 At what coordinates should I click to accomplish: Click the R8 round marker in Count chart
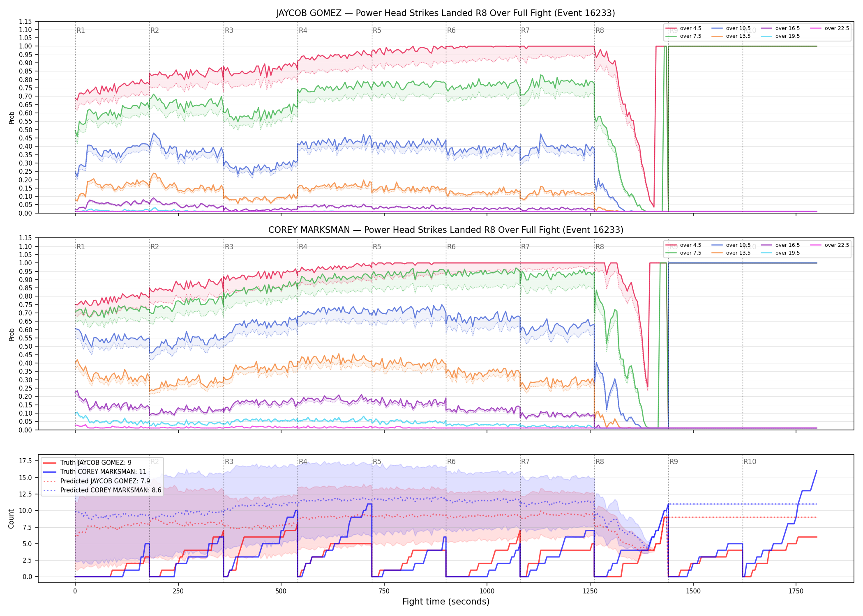(600, 462)
